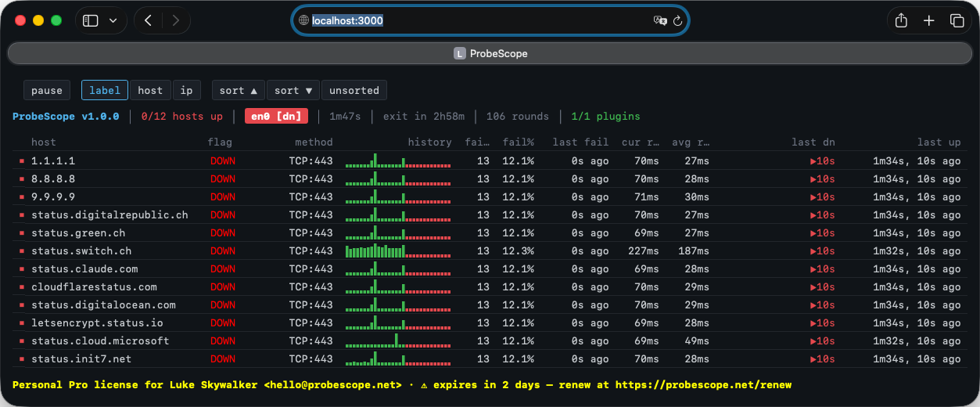The width and height of the screenshot is (980, 407).
Task: Click the 0/12 hosts up status
Action: tap(181, 116)
